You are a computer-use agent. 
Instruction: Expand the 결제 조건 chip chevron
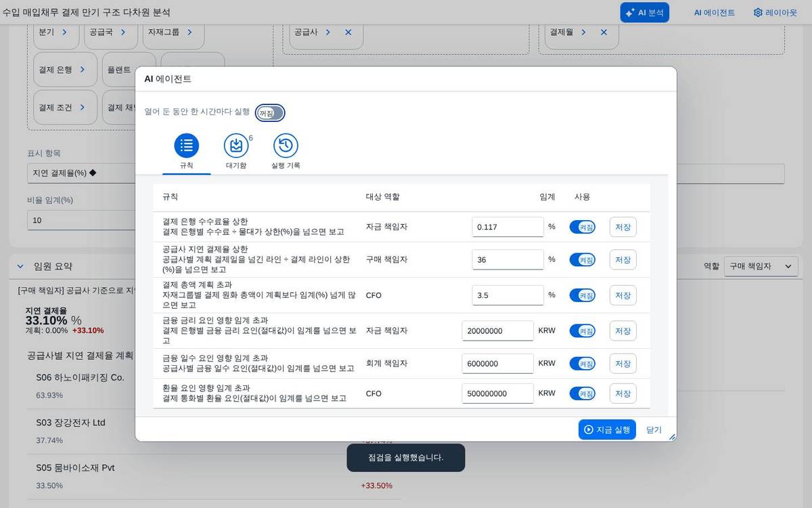83,107
